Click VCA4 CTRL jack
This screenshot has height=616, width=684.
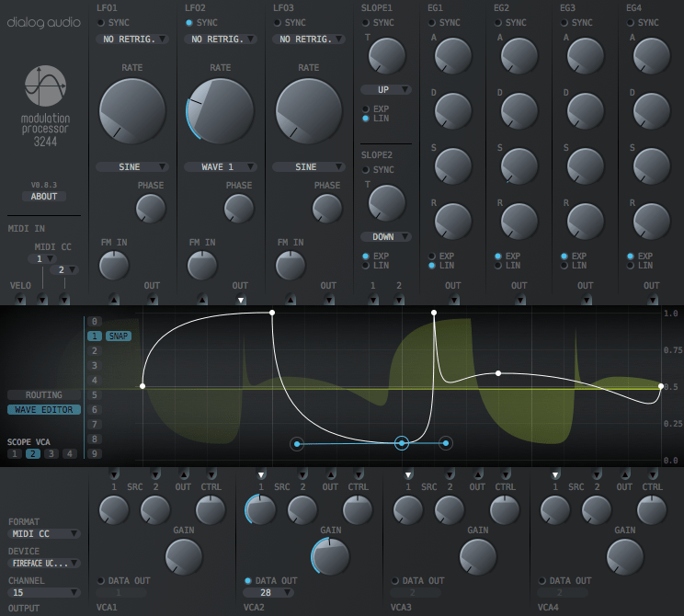653,473
